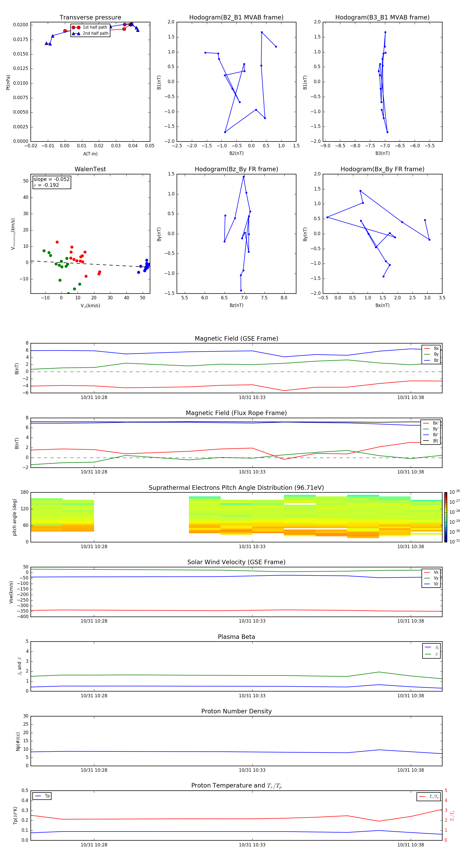Viewport: 473px width, 868px height.
Task: Select the Bx legend entry in GSE magnetic field
Action: coord(431,349)
